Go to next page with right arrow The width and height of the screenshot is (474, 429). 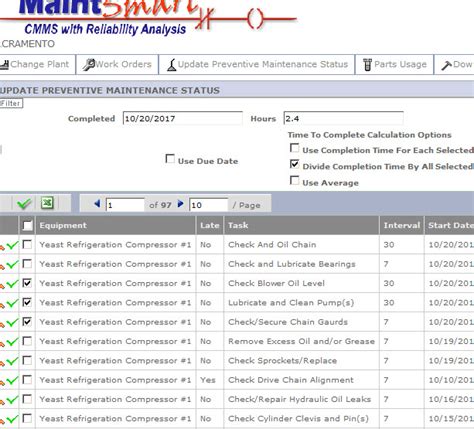(x=180, y=204)
